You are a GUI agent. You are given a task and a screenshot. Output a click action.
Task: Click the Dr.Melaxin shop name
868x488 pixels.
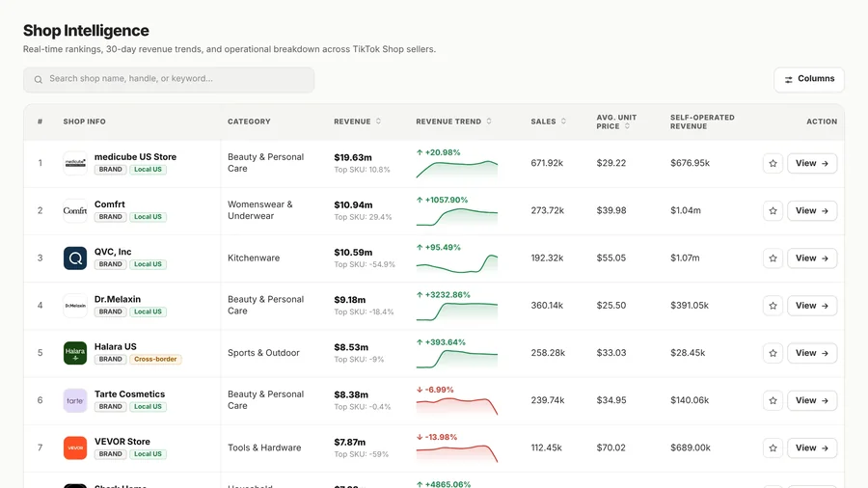[118, 299]
